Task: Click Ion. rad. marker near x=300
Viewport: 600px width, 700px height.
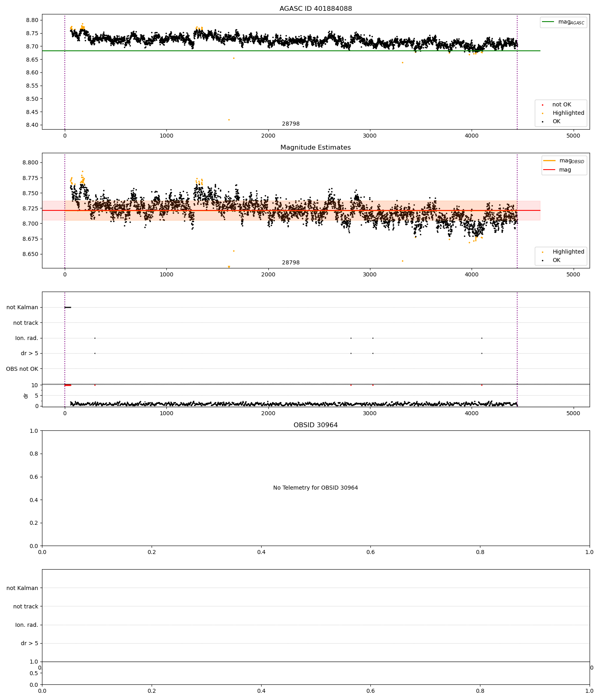Action: click(x=95, y=338)
